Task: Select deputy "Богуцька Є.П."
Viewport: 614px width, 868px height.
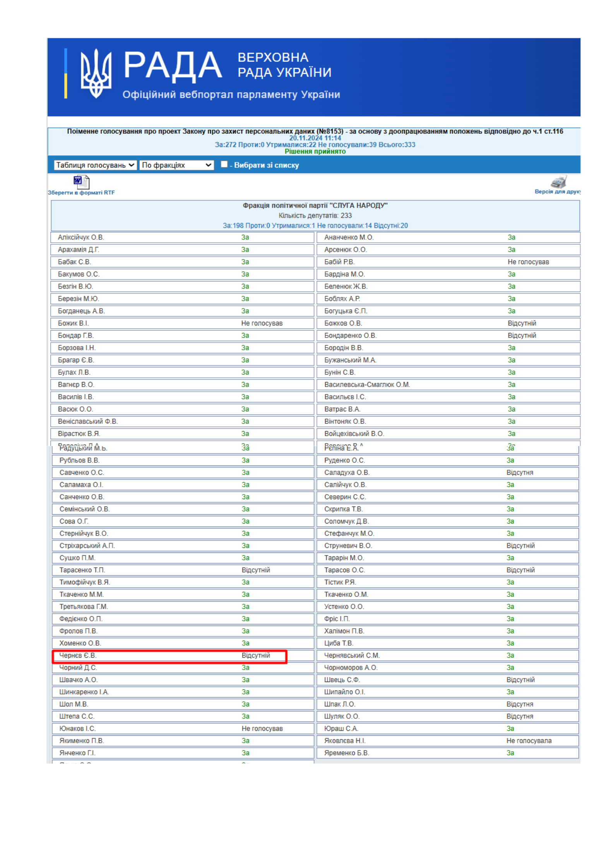Action: tap(345, 311)
